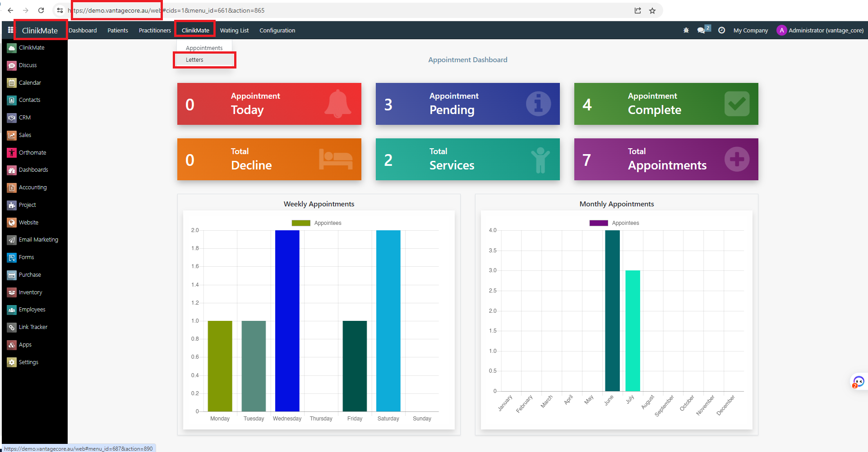
Task: Click the Total Appointments card
Action: (x=666, y=159)
